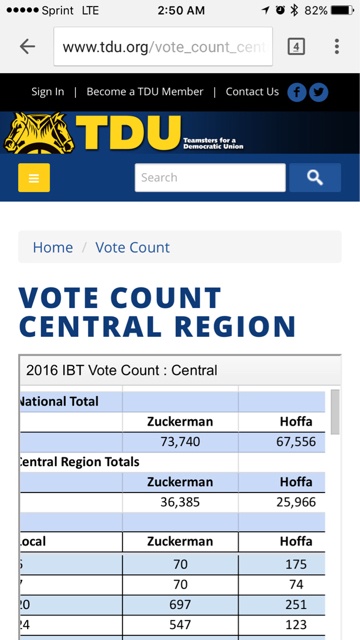Click Become a TDU Member link
Image resolution: width=360 pixels, height=640 pixels.
pyautogui.click(x=144, y=92)
